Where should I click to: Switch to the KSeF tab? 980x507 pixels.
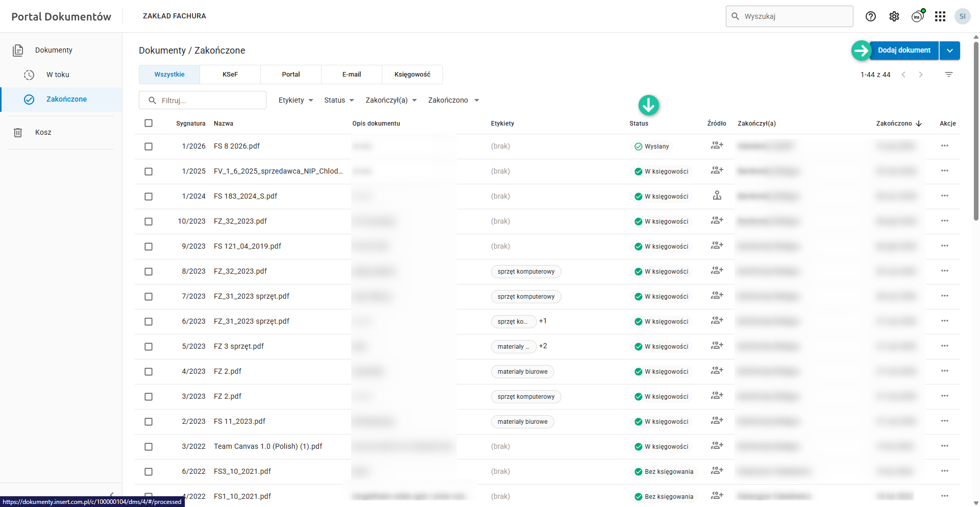(230, 75)
